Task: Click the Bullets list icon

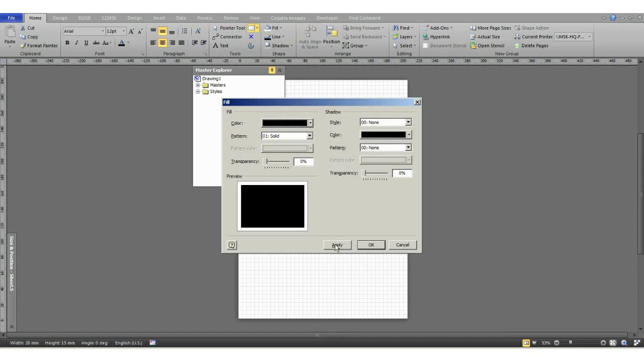Action: click(x=185, y=31)
